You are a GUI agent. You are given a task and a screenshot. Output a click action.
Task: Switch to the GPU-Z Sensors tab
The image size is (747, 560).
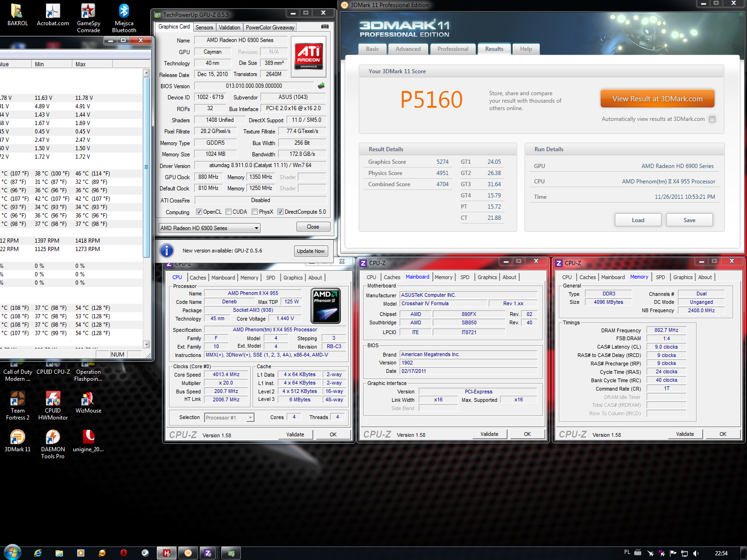tap(204, 28)
